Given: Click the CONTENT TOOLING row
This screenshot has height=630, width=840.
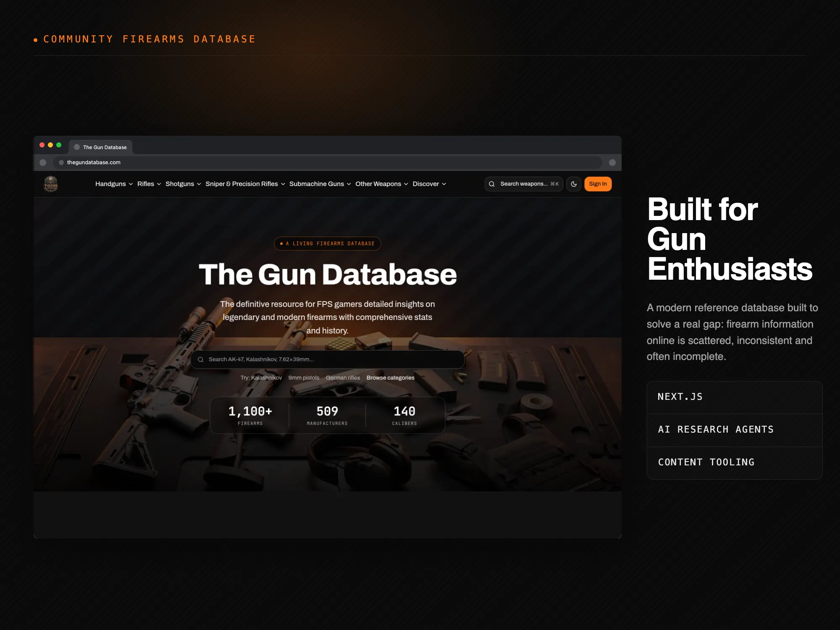Looking at the screenshot, I should click(735, 463).
